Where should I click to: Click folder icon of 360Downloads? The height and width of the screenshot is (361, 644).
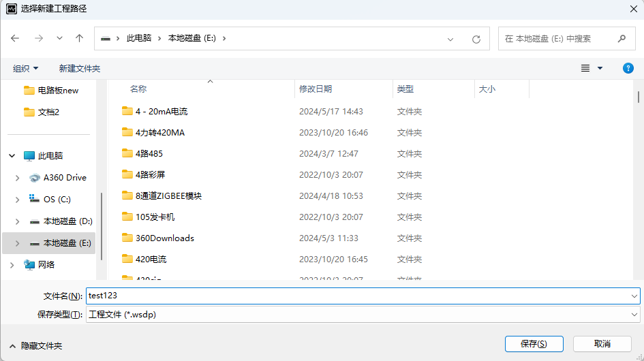127,238
